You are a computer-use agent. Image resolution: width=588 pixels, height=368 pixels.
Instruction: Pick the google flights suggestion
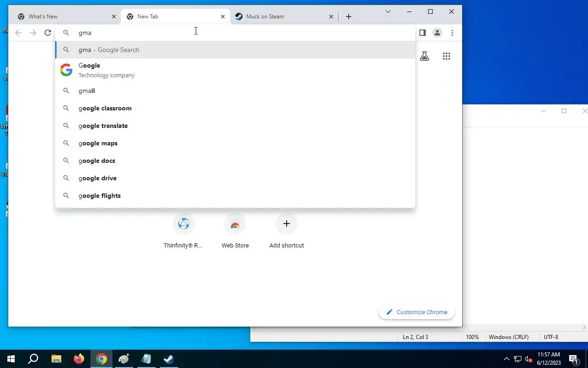235,195
